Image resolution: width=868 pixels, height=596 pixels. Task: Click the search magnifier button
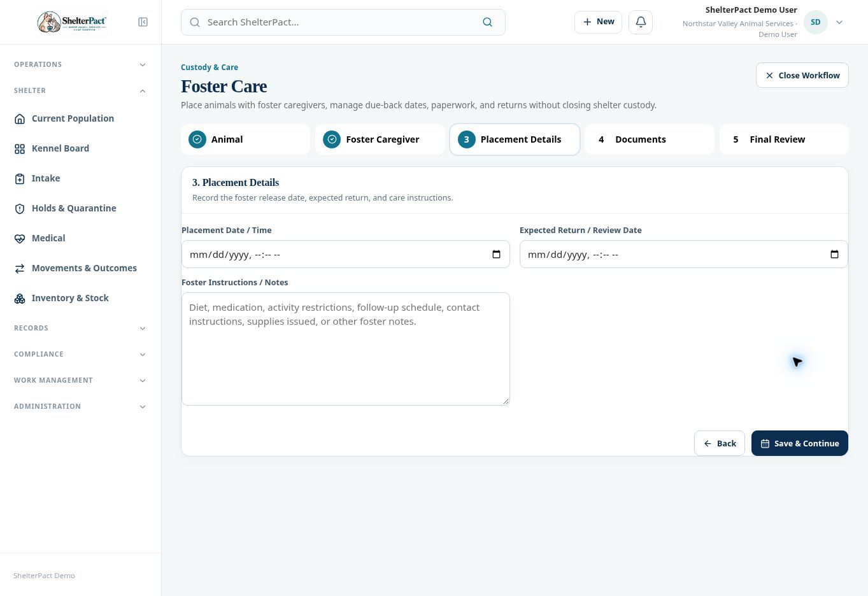coord(487,22)
